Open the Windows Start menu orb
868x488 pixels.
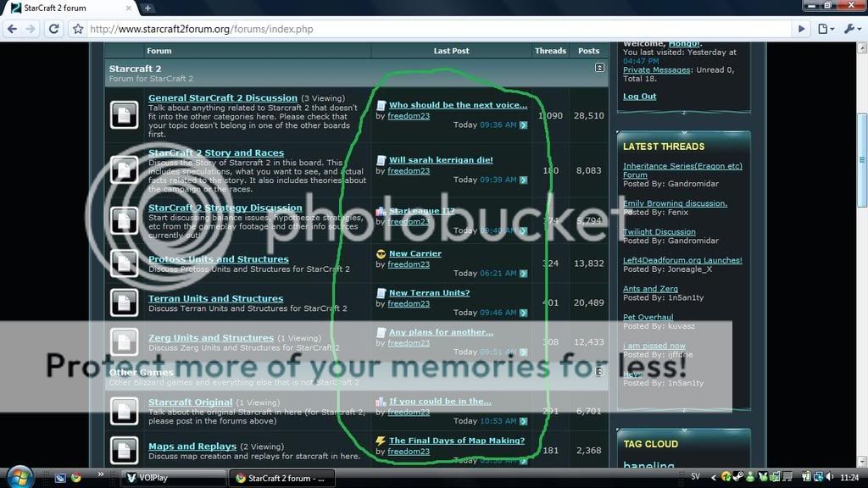click(20, 476)
